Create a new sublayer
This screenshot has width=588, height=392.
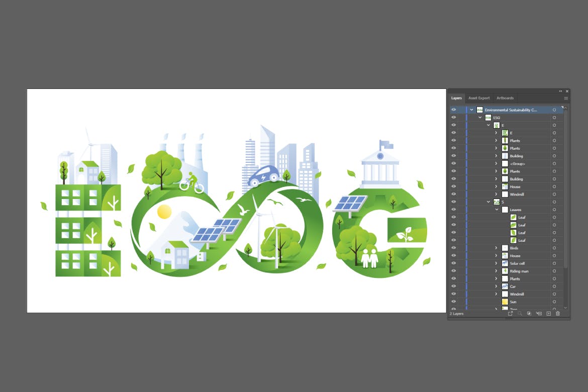click(540, 314)
